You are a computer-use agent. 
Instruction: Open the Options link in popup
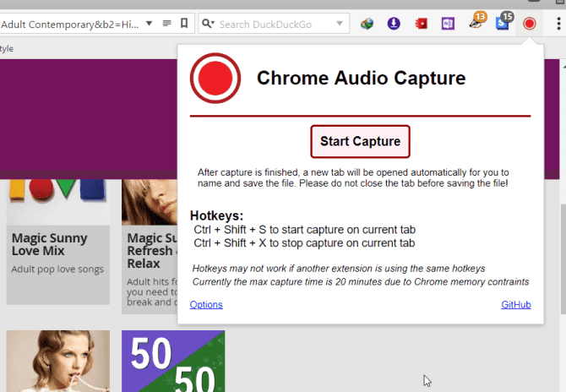(206, 305)
